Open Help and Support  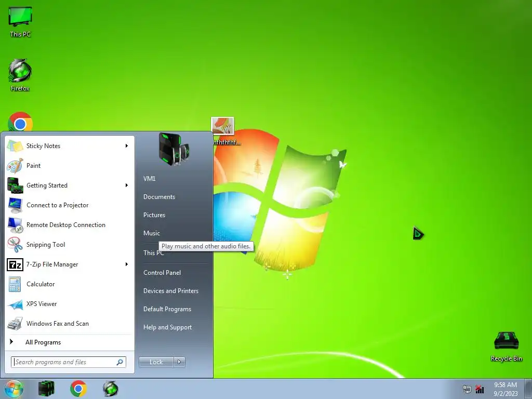[x=167, y=327]
